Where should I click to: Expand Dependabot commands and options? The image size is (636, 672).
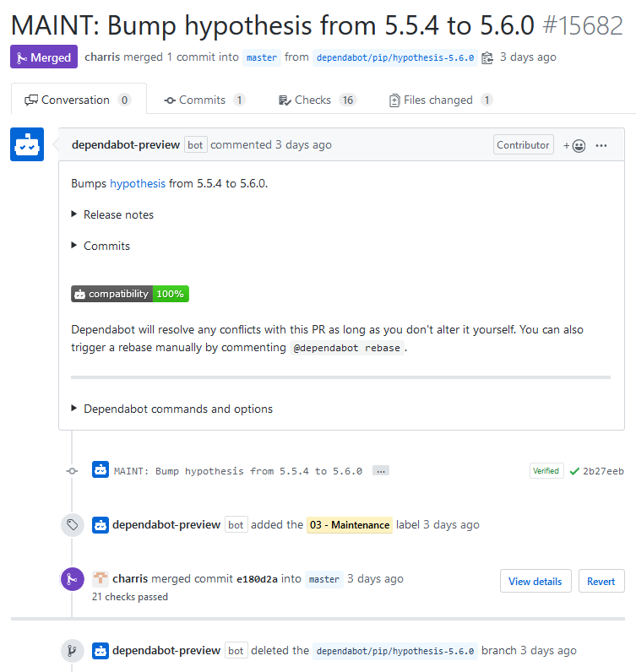point(172,409)
